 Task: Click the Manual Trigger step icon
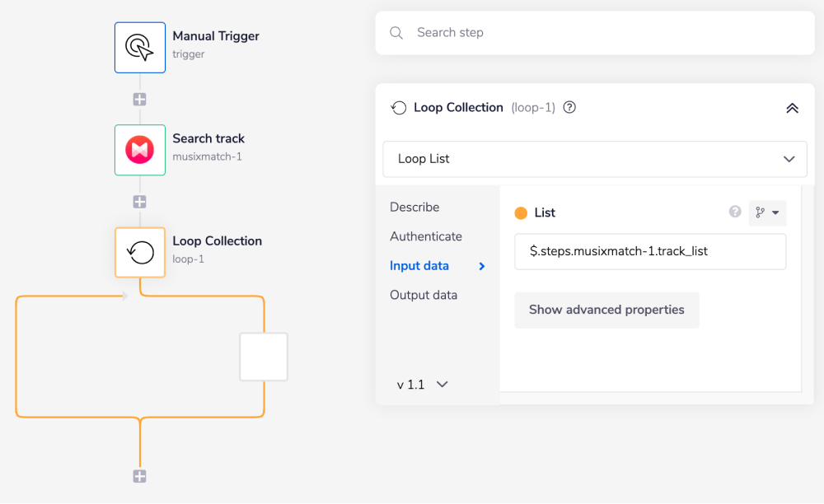click(140, 48)
